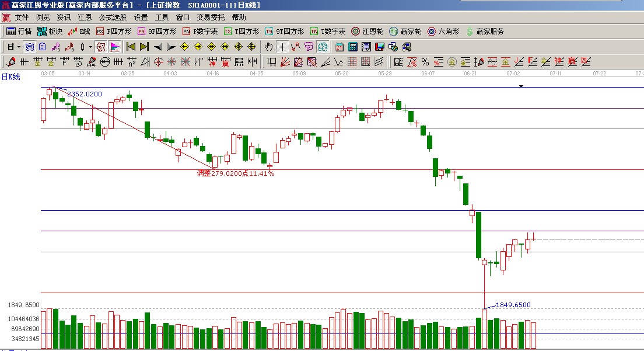
Task: Open the calculator tool icon
Action: pos(353,47)
